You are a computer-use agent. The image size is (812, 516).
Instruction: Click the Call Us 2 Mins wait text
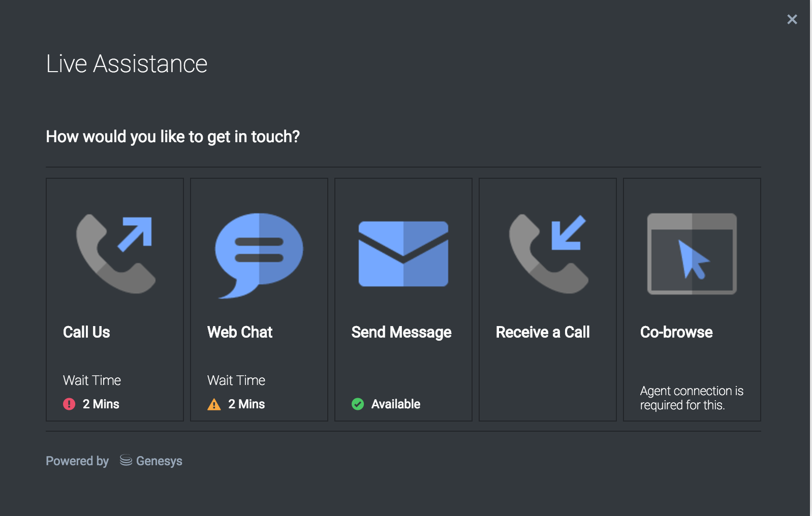(101, 404)
